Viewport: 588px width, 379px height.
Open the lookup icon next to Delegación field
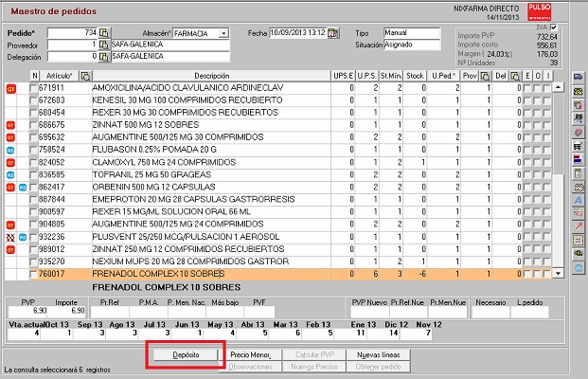point(104,57)
